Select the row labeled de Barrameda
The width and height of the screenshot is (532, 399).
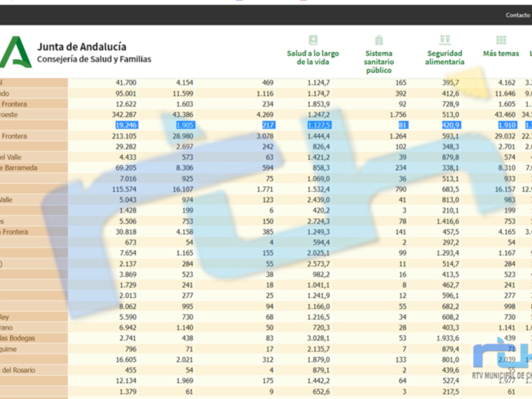(33, 168)
